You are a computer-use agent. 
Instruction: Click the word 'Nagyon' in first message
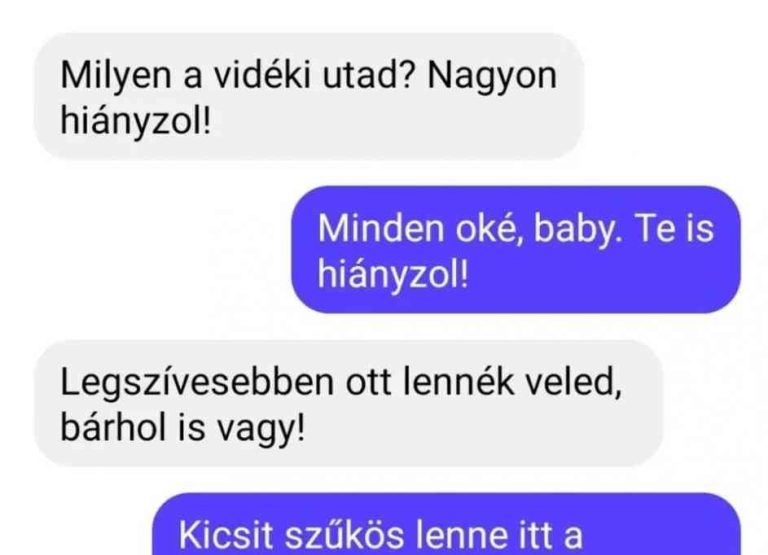[492, 78]
